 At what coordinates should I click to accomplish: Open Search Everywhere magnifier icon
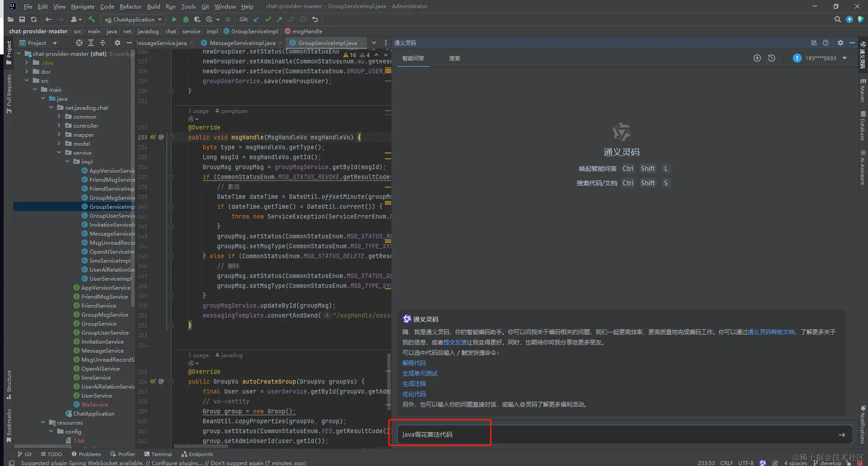coord(837,19)
